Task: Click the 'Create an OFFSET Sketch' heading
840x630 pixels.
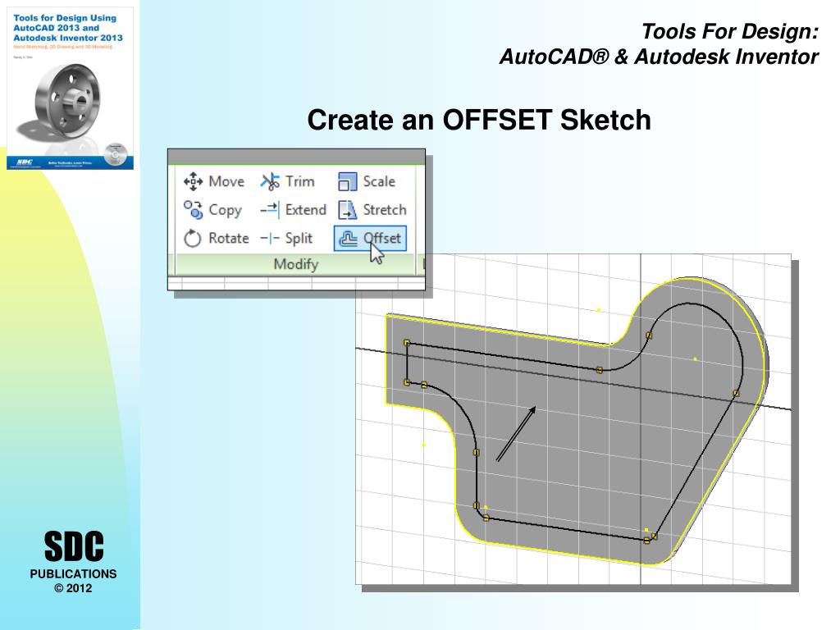Action: [479, 120]
